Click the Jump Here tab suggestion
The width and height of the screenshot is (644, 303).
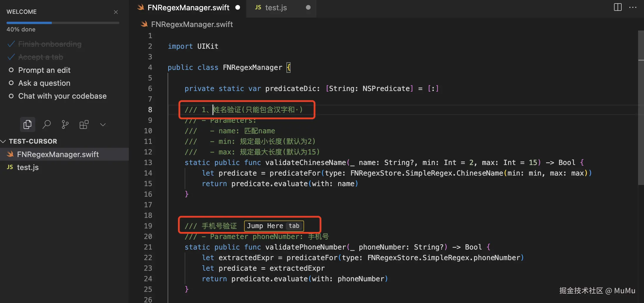(x=274, y=226)
